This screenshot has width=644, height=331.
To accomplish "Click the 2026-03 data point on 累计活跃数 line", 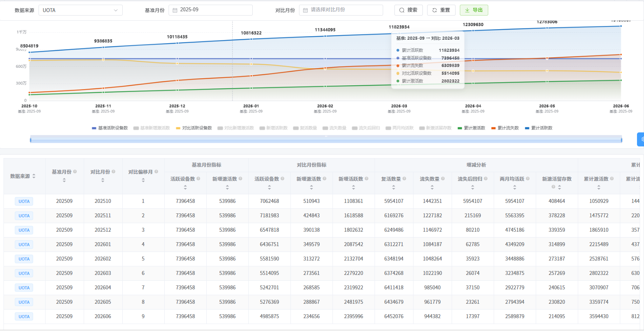I will [x=399, y=33].
